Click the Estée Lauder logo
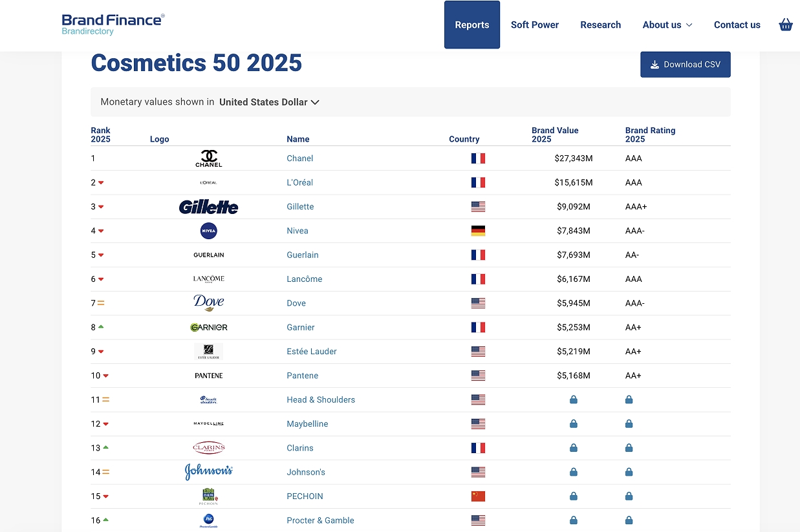The height and width of the screenshot is (532, 800). click(x=209, y=352)
